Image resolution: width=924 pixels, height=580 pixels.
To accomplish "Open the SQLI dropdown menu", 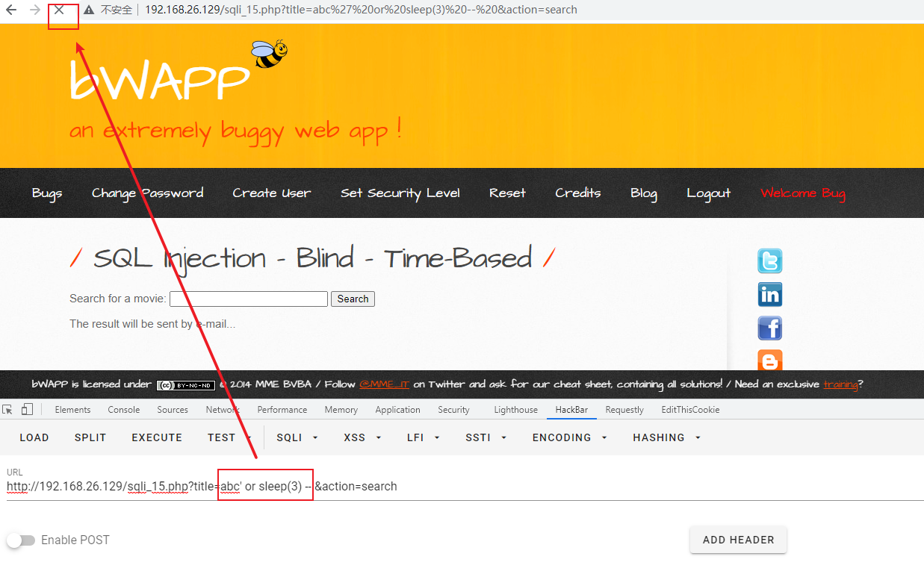I will coord(297,437).
